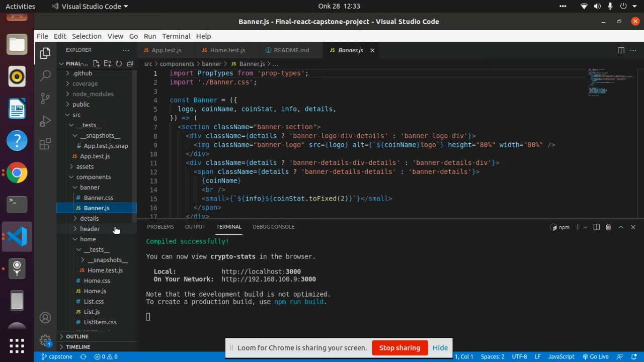Open ListItem.css in the Explorer tree
The height and width of the screenshot is (362, 644).
pos(100,322)
